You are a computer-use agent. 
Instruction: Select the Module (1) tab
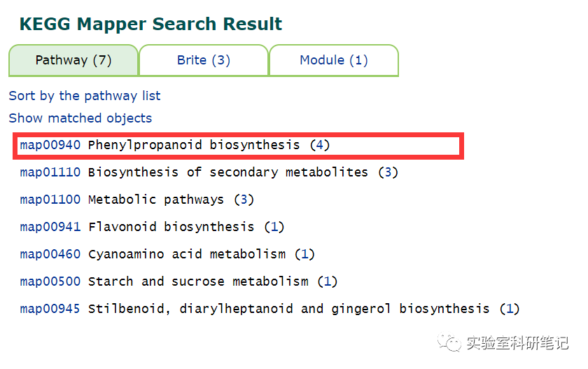[333, 60]
